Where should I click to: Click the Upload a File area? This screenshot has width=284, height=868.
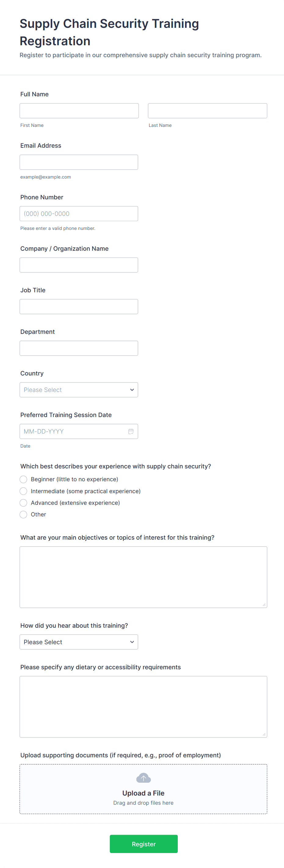tap(143, 793)
